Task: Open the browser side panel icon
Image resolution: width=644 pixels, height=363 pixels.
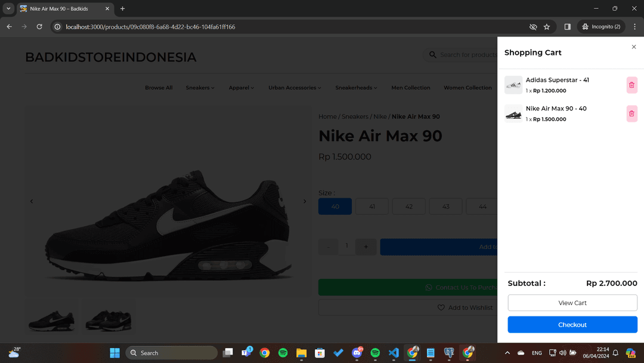Action: click(567, 27)
